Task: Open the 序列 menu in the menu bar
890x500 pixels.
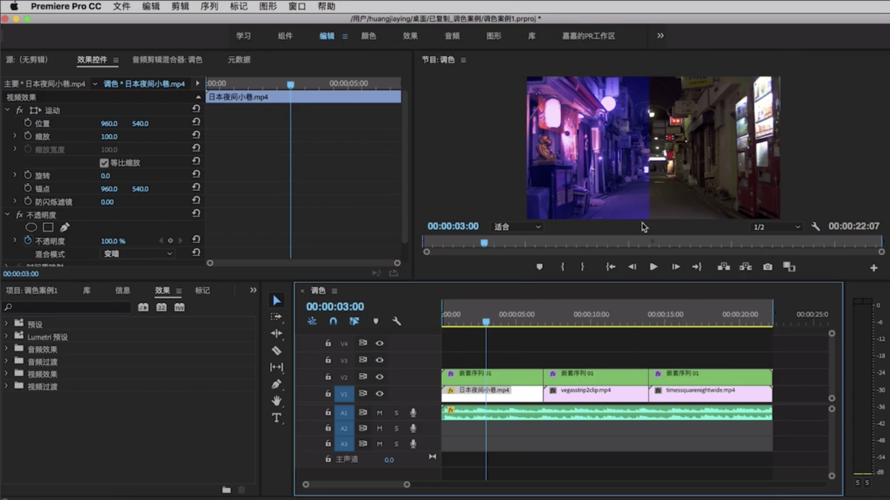Action: point(209,6)
